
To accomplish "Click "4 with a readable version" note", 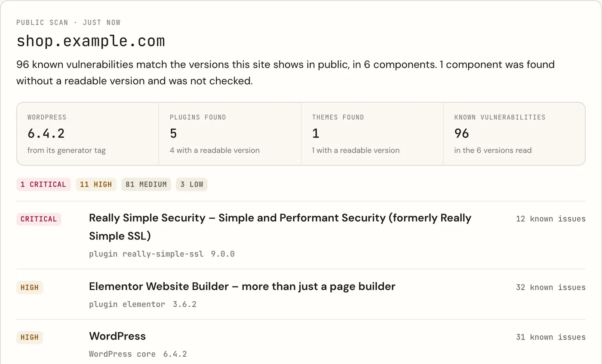I will coord(215,150).
